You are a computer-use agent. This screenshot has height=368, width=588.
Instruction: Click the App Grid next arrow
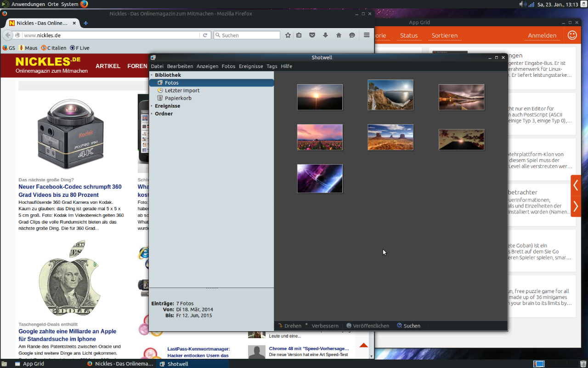pyautogui.click(x=576, y=207)
